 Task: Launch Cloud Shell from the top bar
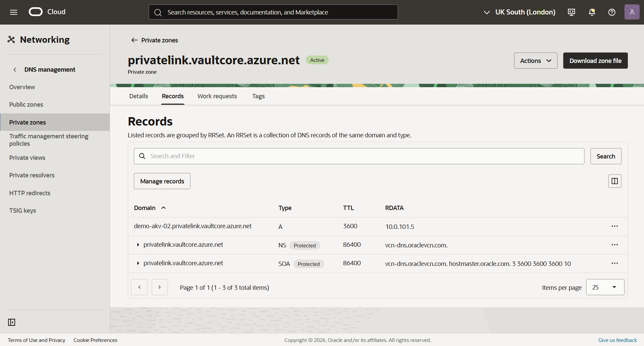[571, 12]
